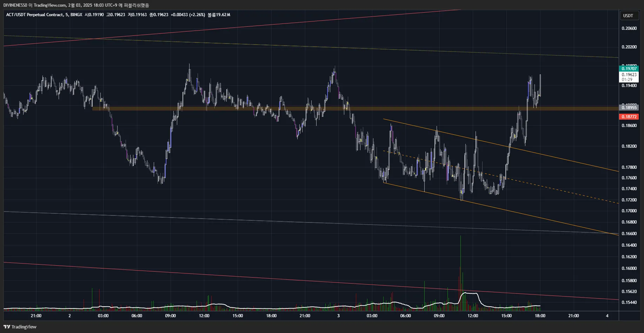Click the red 0.18772 price label
This screenshot has width=644, height=333.
[x=629, y=117]
